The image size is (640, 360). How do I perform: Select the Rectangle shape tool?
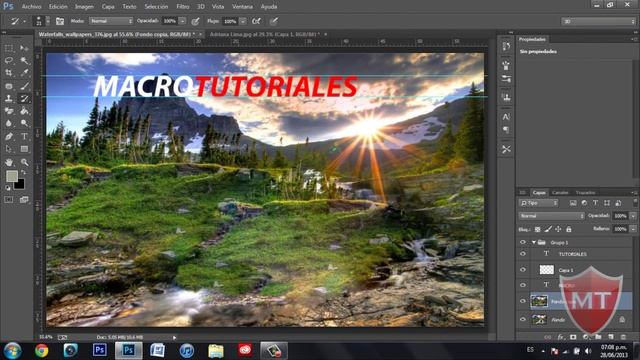click(x=24, y=149)
